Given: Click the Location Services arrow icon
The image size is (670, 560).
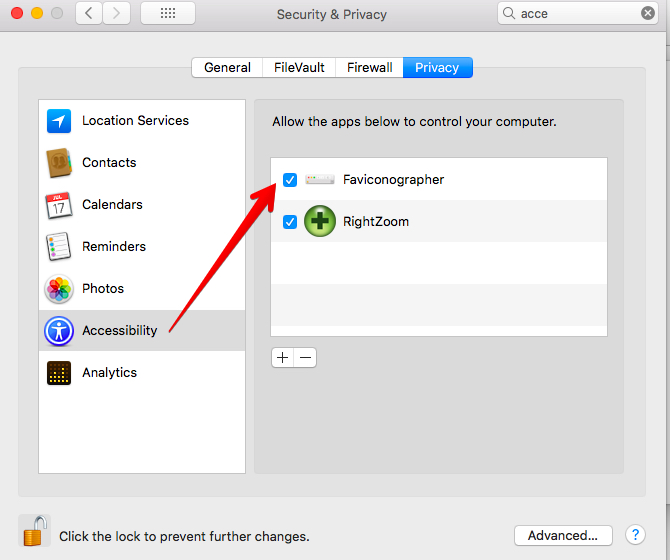Looking at the screenshot, I should tap(59, 121).
